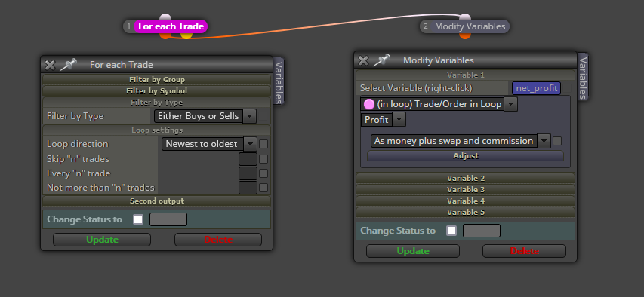
Task: Pin the For each Trade panel
Action: (68, 64)
